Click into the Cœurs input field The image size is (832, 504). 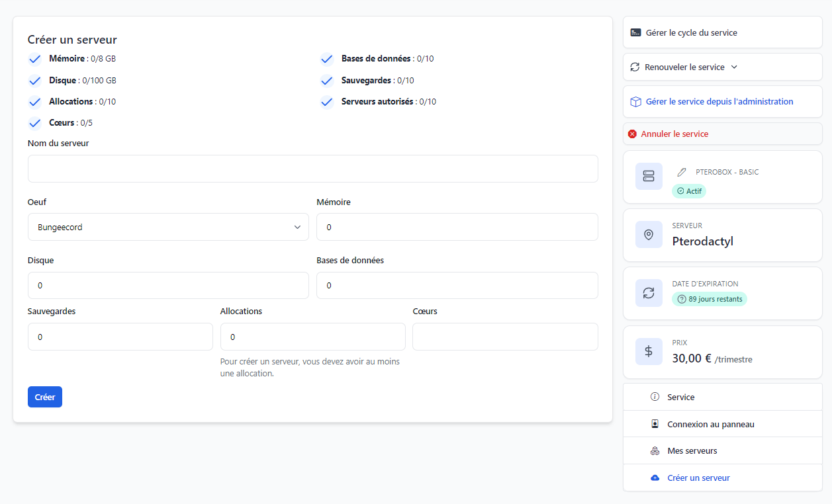click(x=505, y=337)
